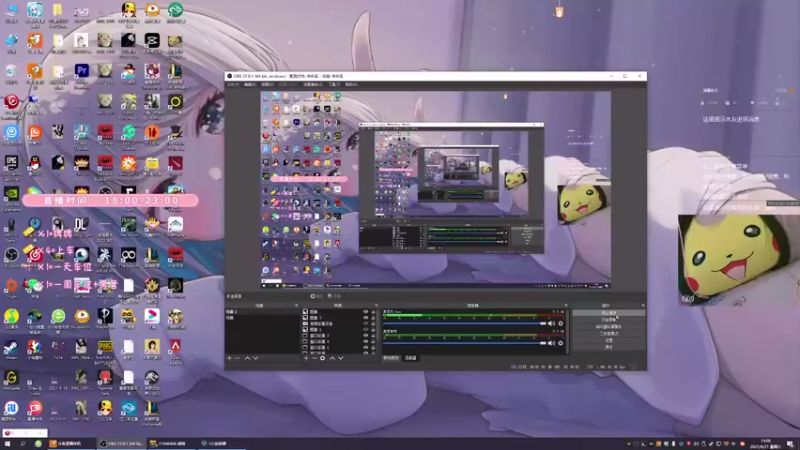800x450 pixels.
Task: Click the Start Virtual Camera button in Controls
Action: (609, 327)
